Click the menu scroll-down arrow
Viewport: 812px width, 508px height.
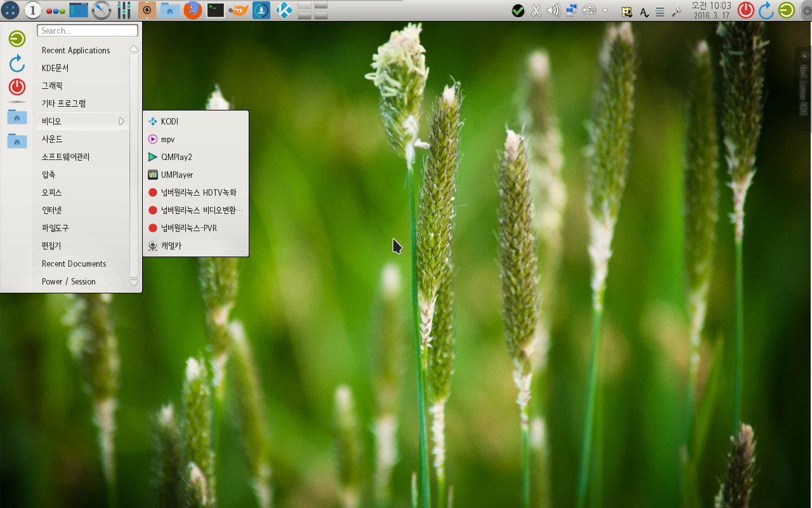[x=133, y=283]
